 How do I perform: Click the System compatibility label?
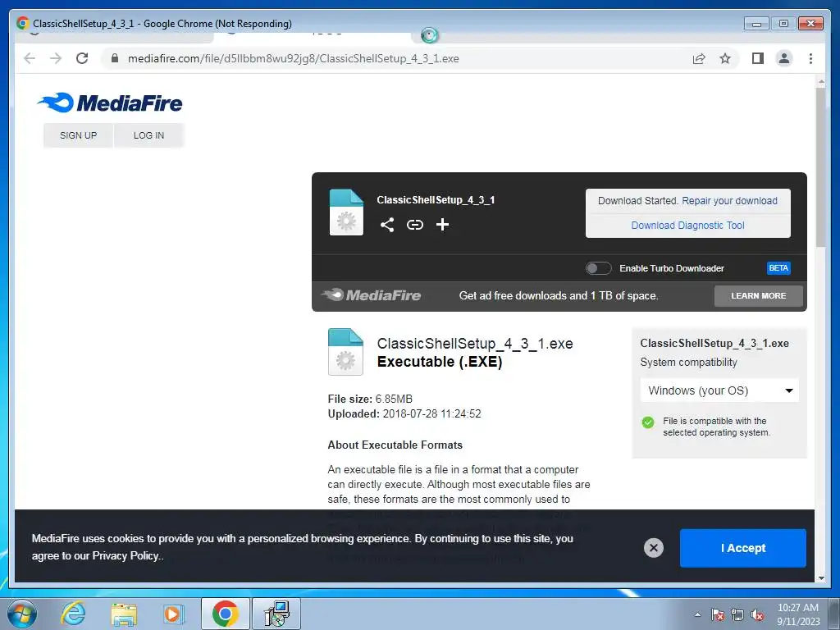pos(688,363)
